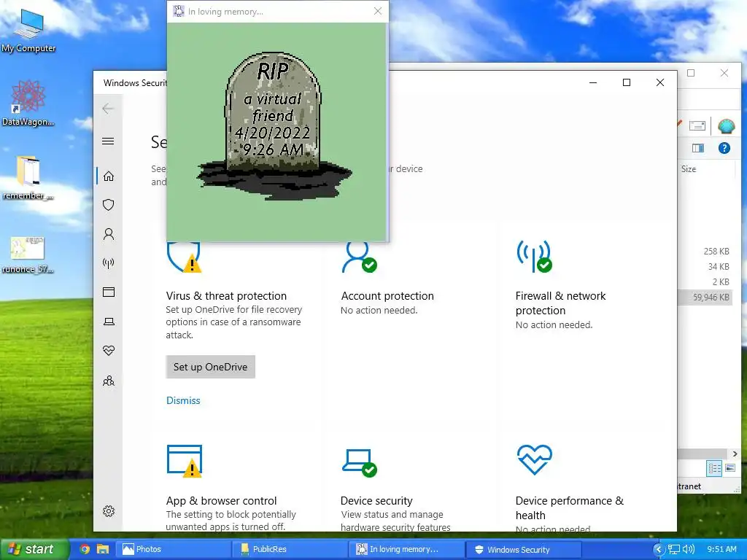This screenshot has height=560, width=747.
Task: Click the horizontal scrollbar right arrow in Explorer
Action: coord(734,454)
